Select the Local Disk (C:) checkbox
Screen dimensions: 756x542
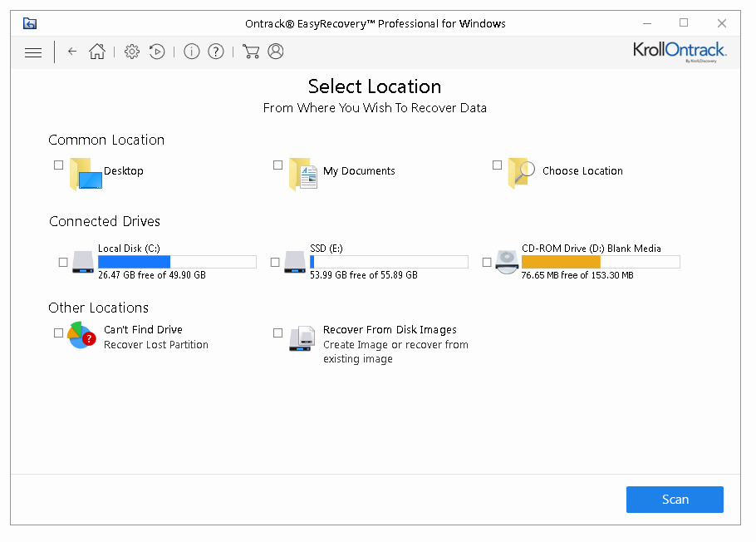click(64, 262)
